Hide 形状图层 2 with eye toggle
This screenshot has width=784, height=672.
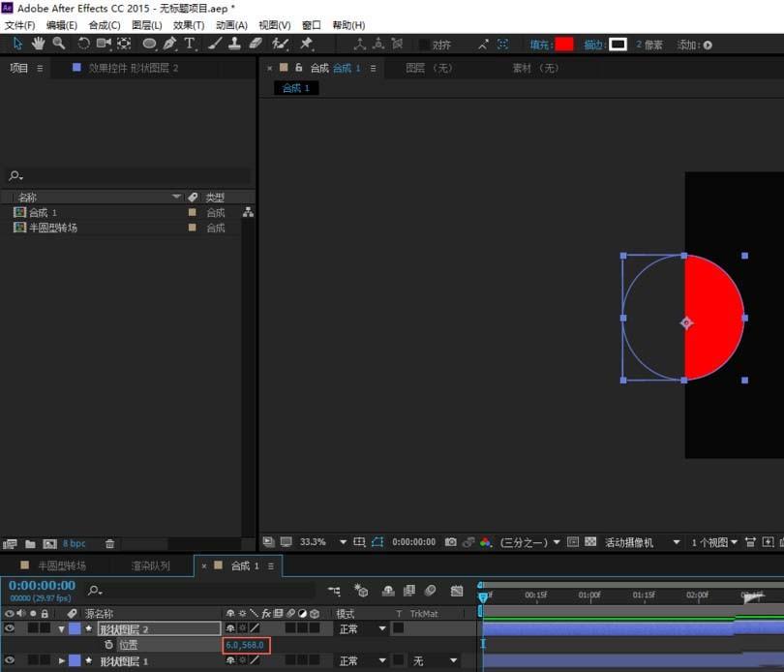(11, 628)
